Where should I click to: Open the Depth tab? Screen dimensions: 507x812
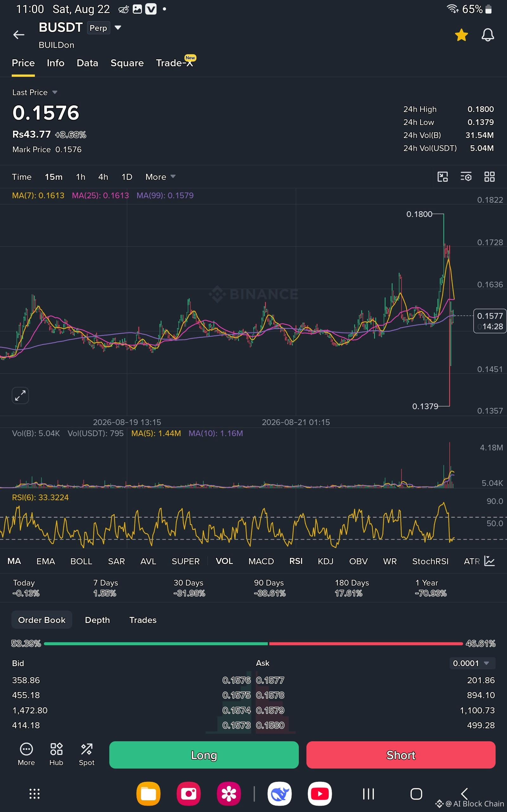tap(97, 620)
